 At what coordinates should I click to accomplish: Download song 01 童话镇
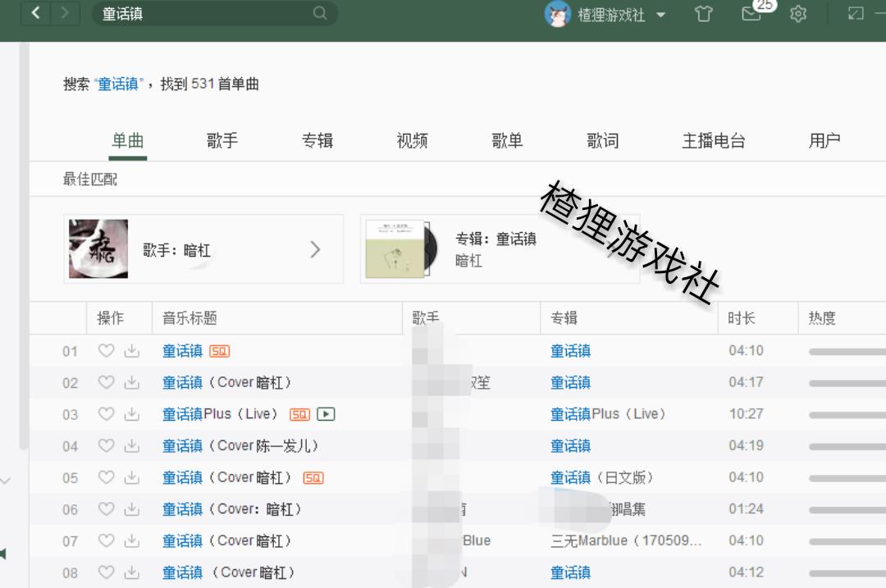(131, 351)
